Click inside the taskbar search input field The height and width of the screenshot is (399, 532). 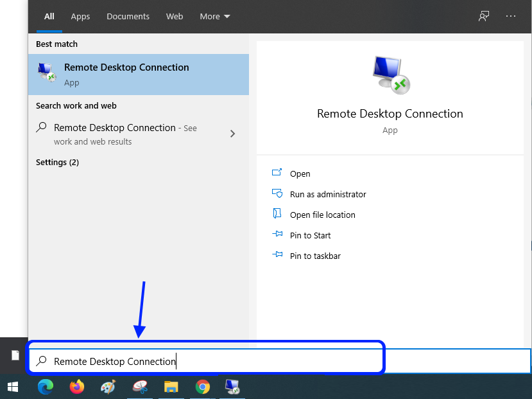pyautogui.click(x=280, y=361)
